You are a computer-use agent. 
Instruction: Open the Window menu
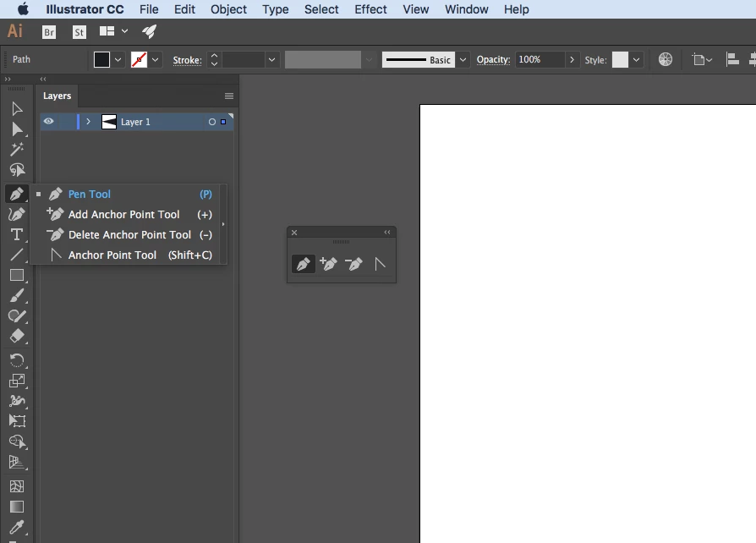pos(466,9)
